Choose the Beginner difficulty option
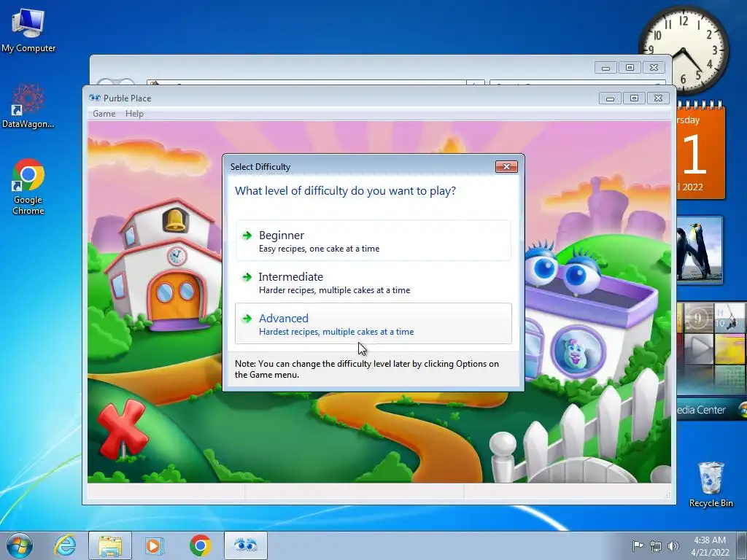 373,241
